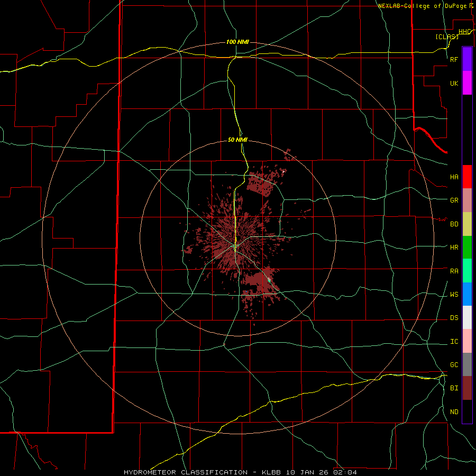The width and height of the screenshot is (476, 476).
Task: Click the "HHC" product code text
Action: (464, 32)
